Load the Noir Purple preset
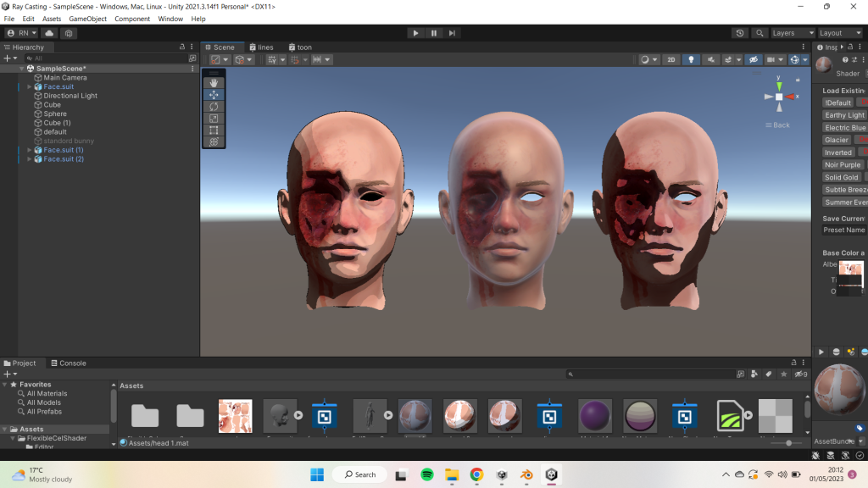Screen dimensions: 868x488 pyautogui.click(x=843, y=165)
